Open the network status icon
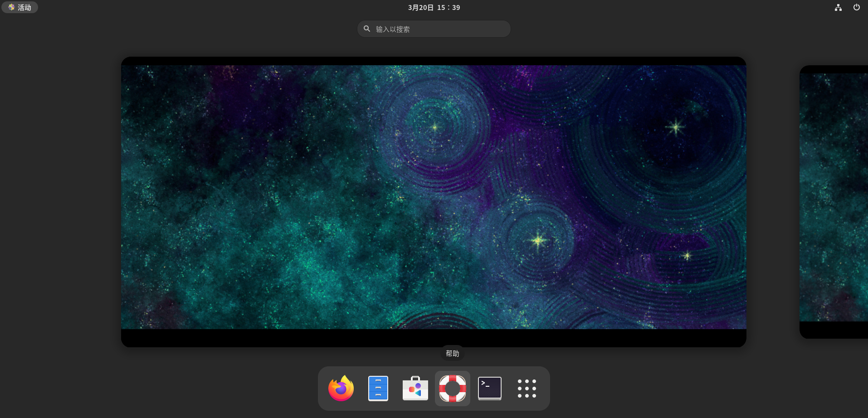 pyautogui.click(x=838, y=7)
